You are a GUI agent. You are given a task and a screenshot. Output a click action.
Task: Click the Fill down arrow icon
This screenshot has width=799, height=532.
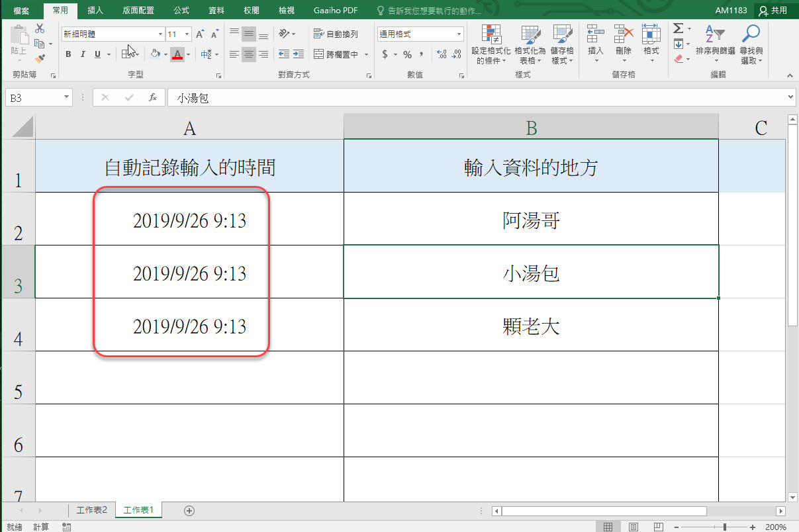[x=679, y=44]
